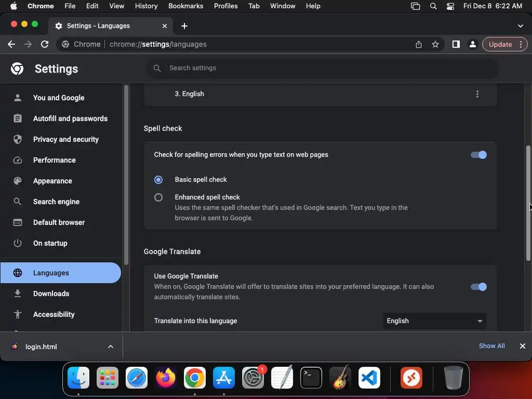Screen dimensions: 532x399
Task: Click the forward navigation arrow
Action: [28, 44]
